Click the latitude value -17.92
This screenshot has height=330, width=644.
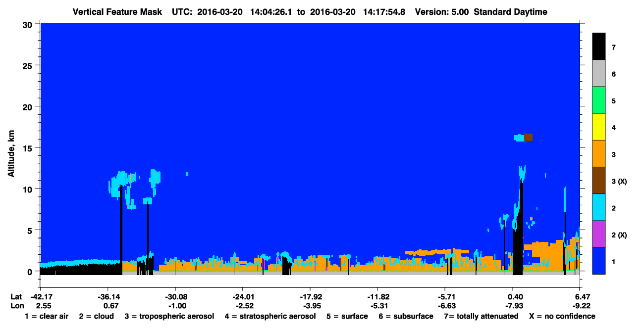(x=310, y=297)
